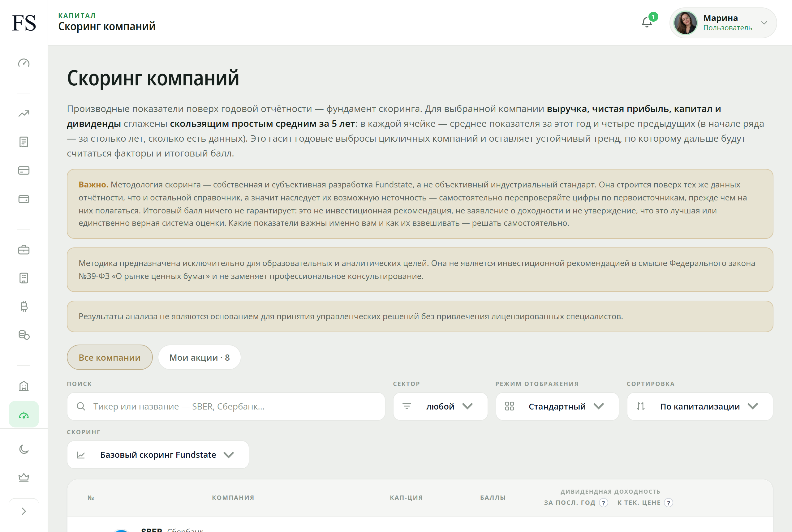Open the briefcase portfolio icon in sidebar

(x=24, y=250)
